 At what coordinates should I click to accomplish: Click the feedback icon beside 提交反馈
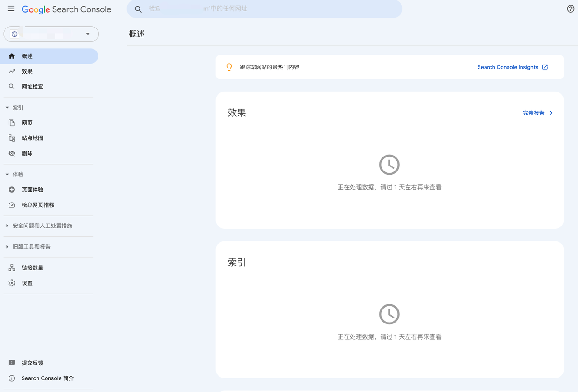[x=12, y=363]
